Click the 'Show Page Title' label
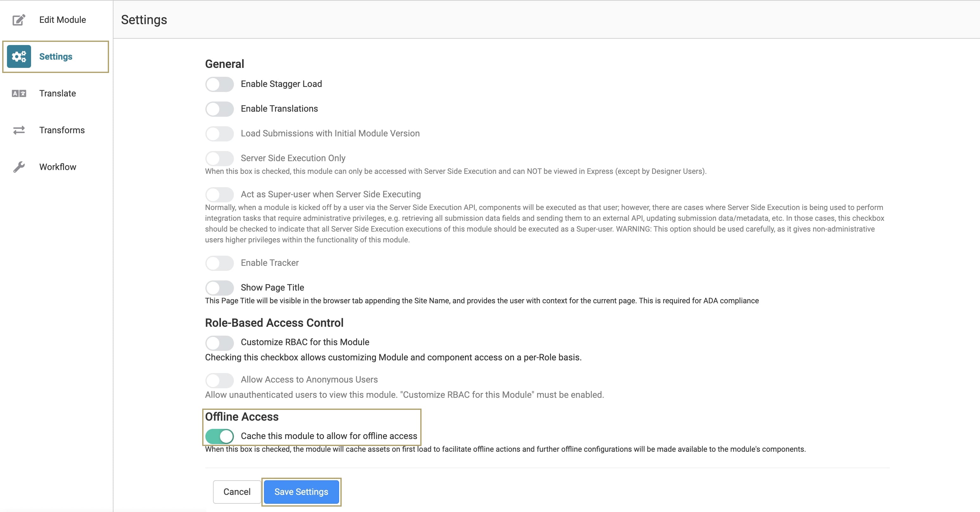Viewport: 980px width, 512px height. tap(272, 287)
